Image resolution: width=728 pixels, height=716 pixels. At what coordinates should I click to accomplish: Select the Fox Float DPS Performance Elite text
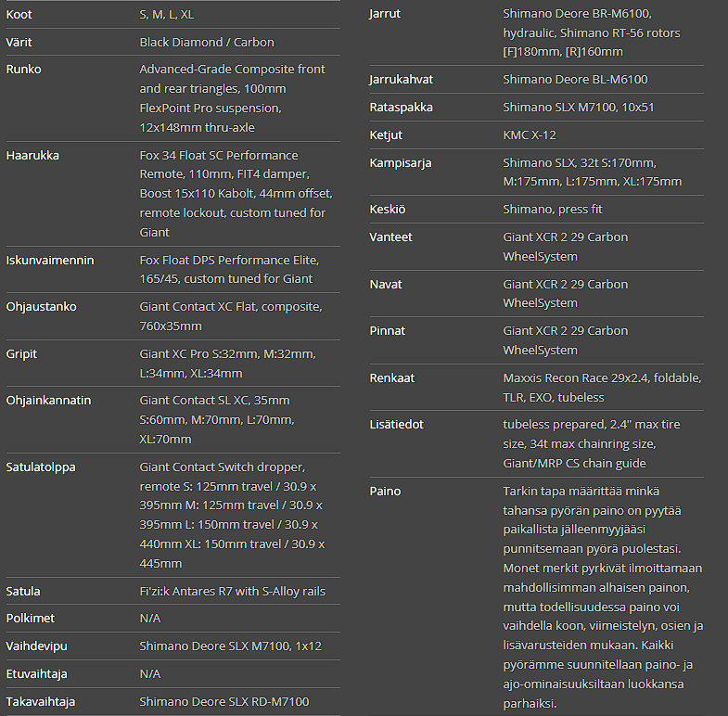(x=229, y=261)
